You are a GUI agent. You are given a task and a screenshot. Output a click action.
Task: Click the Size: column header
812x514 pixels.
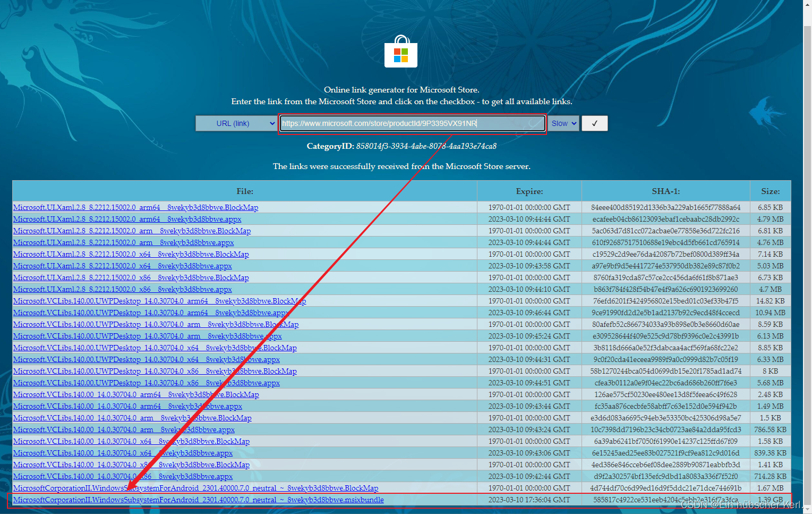(x=771, y=191)
